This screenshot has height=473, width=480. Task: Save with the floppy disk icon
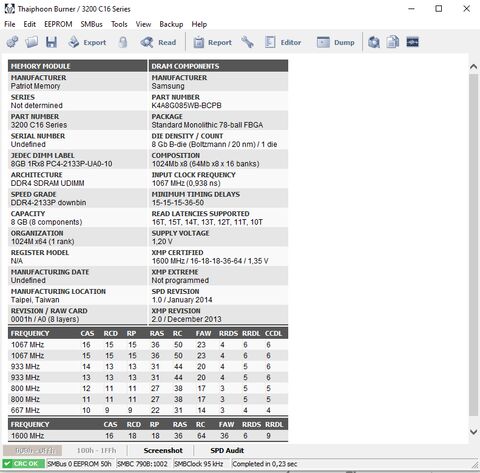[x=51, y=42]
